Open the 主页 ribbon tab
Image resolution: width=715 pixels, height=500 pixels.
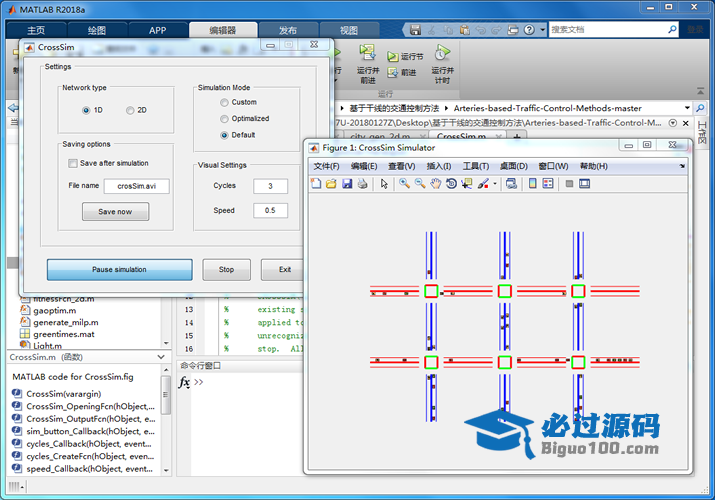coord(36,30)
